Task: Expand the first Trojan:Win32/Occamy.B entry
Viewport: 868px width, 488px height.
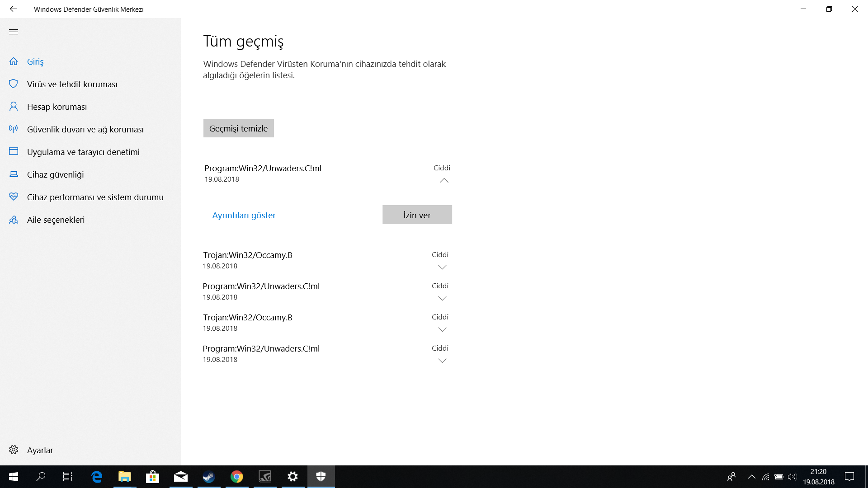Action: 443,267
